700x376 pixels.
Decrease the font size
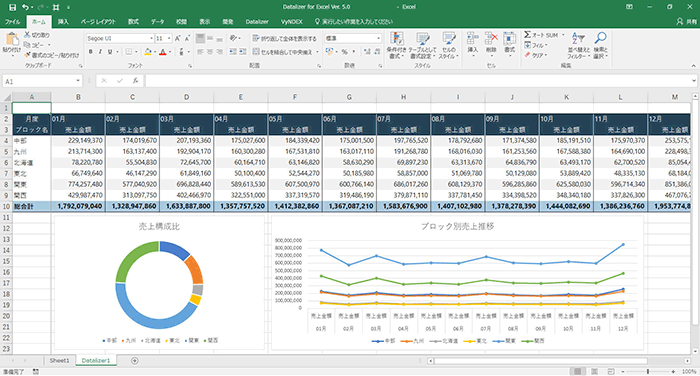[x=187, y=38]
